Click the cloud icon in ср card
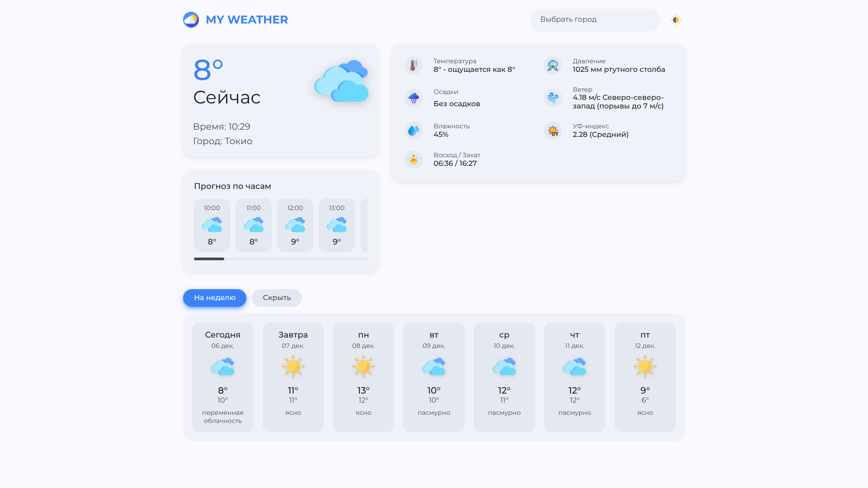 tap(505, 366)
